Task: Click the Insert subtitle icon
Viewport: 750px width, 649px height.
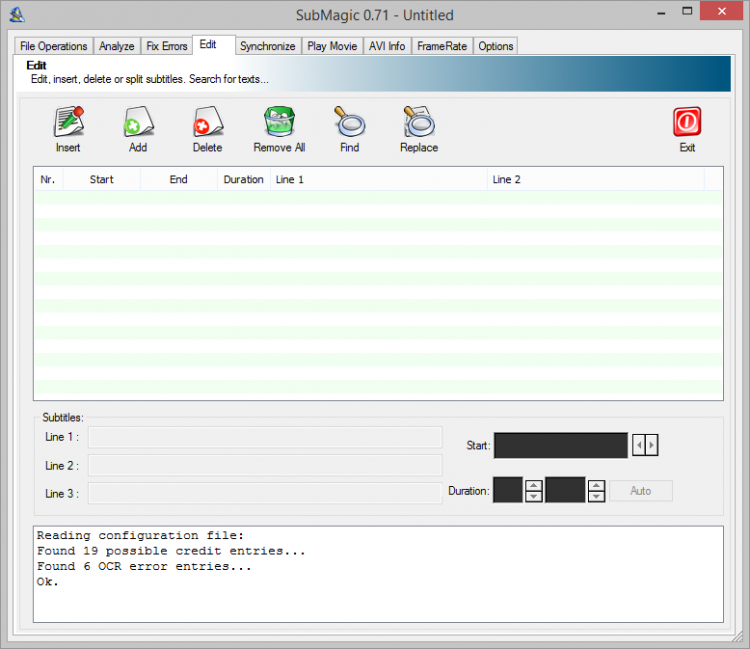Action: [68, 121]
